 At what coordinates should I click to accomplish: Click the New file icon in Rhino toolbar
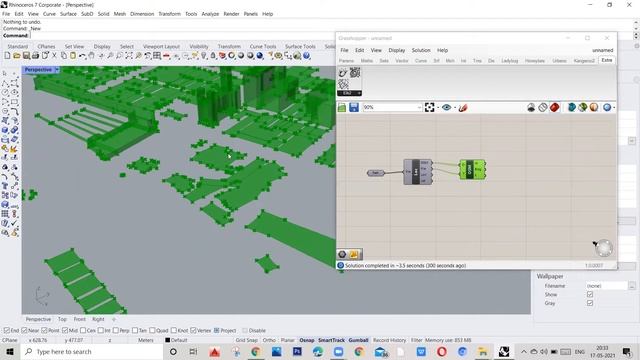pos(7,56)
